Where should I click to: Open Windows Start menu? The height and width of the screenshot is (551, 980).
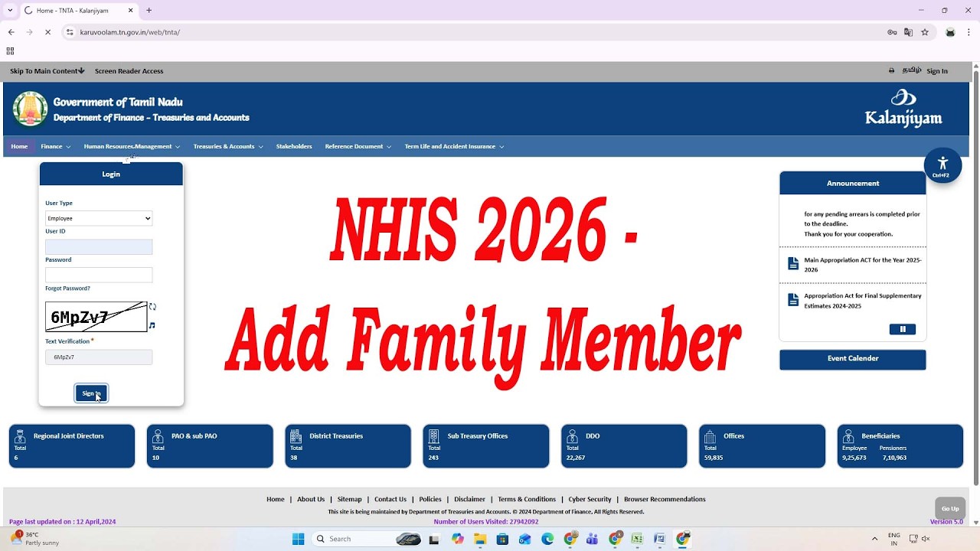[299, 539]
